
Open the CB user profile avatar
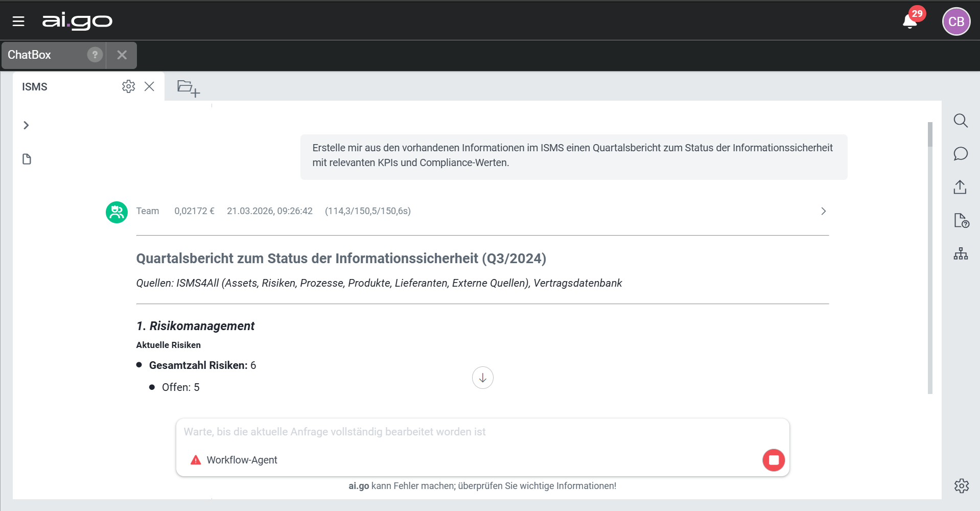pos(956,21)
